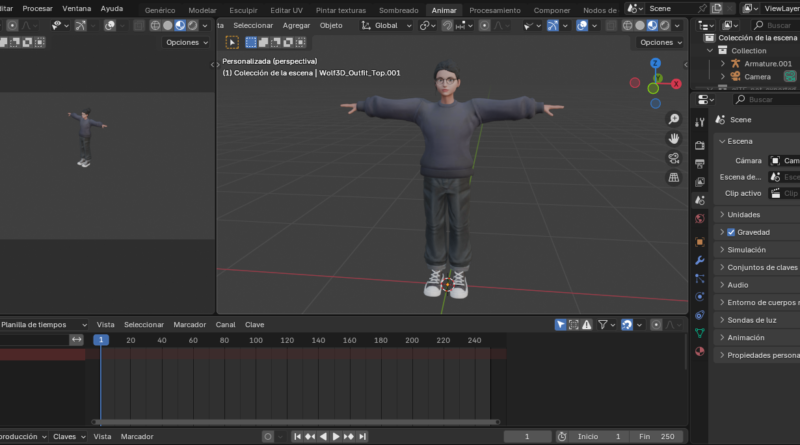The image size is (800, 445).
Task: Click the timeline horizontal scrollbar
Action: pyautogui.click(x=295, y=422)
